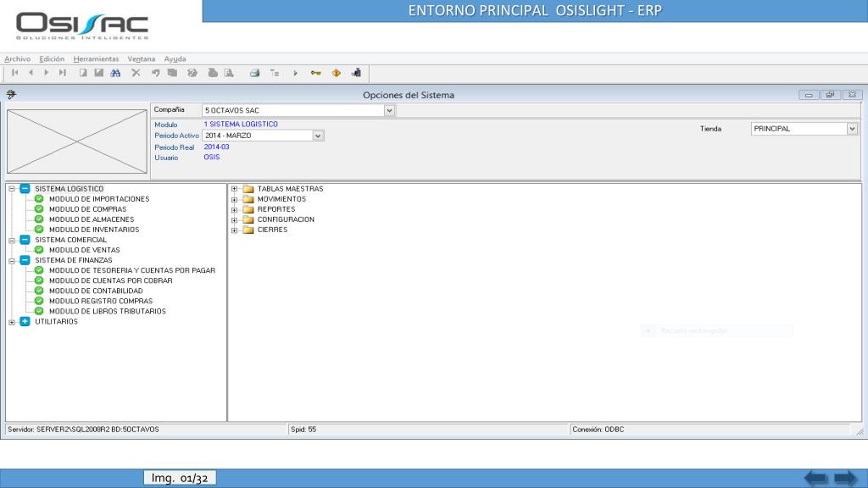The height and width of the screenshot is (488, 868).
Task: Click the tree structure toolbar icon
Action: point(275,73)
